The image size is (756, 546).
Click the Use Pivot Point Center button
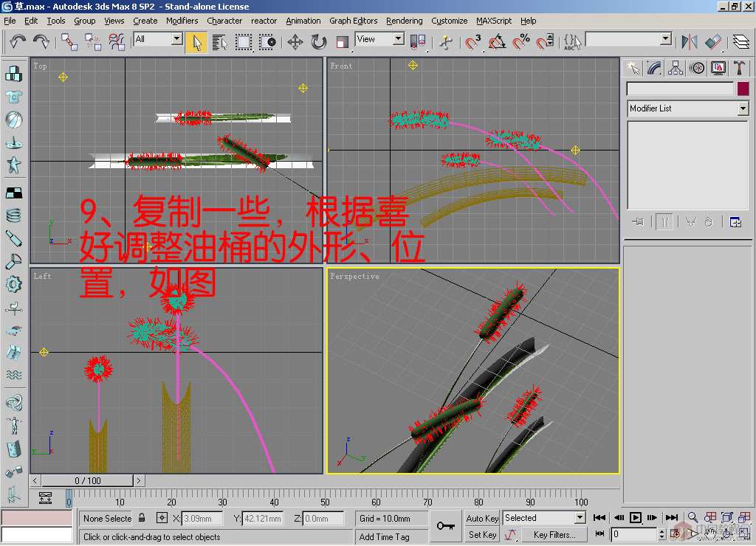(x=418, y=42)
